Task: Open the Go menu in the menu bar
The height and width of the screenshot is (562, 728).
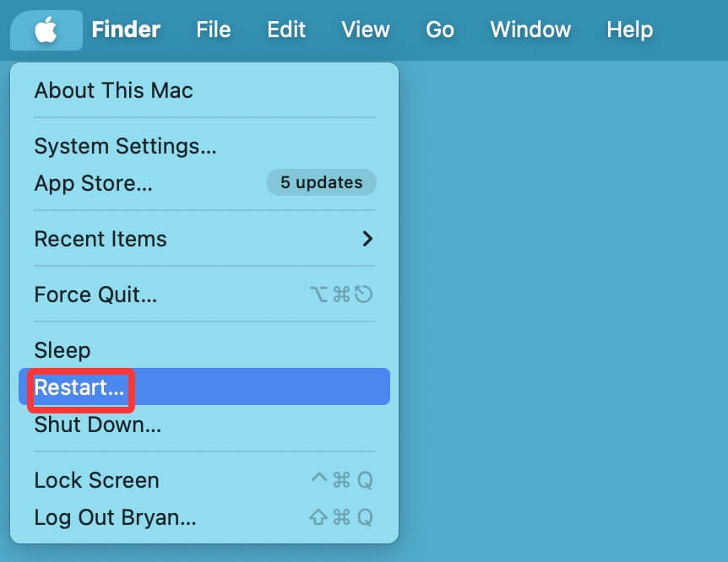Action: (x=439, y=30)
